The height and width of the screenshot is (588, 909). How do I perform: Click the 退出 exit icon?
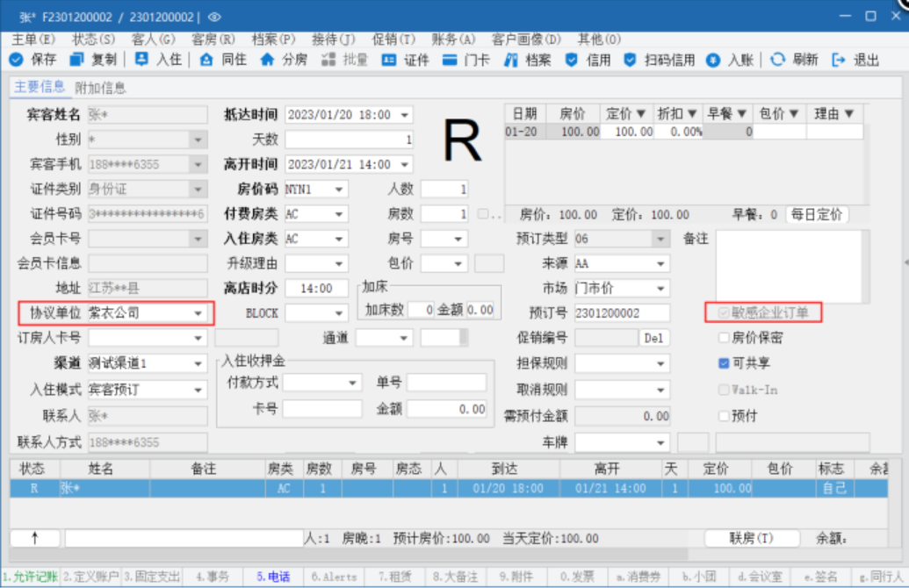click(x=838, y=60)
